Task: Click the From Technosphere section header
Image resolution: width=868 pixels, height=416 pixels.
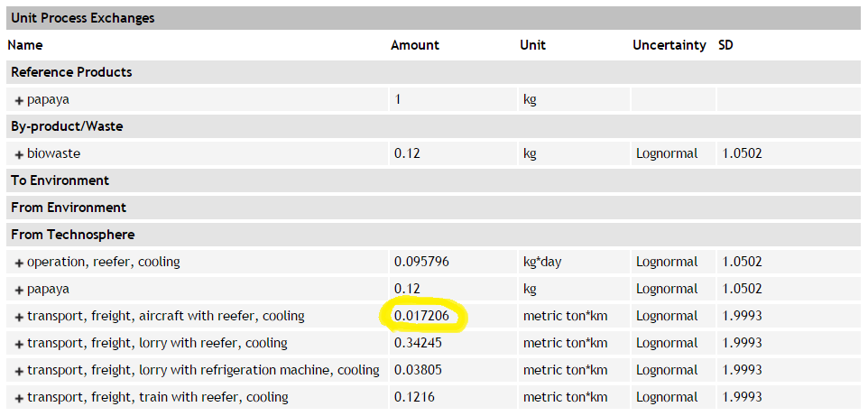Action: [x=72, y=235]
